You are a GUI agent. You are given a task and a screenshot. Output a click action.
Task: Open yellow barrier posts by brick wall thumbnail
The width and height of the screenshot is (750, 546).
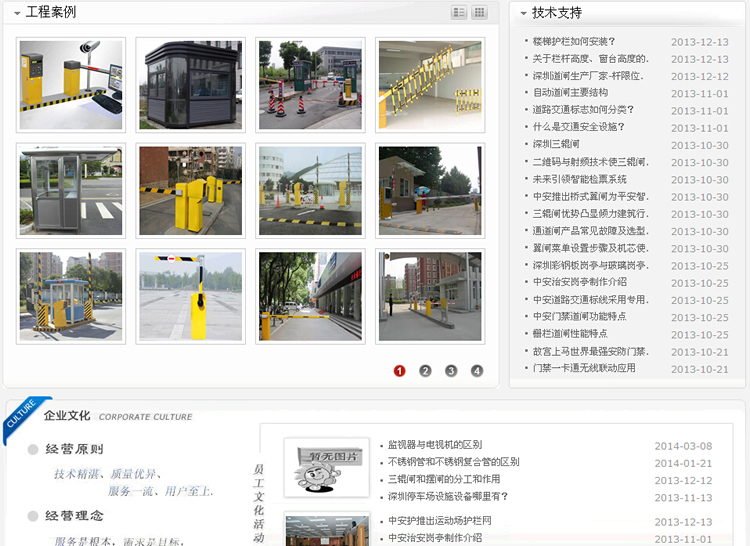[x=190, y=190]
